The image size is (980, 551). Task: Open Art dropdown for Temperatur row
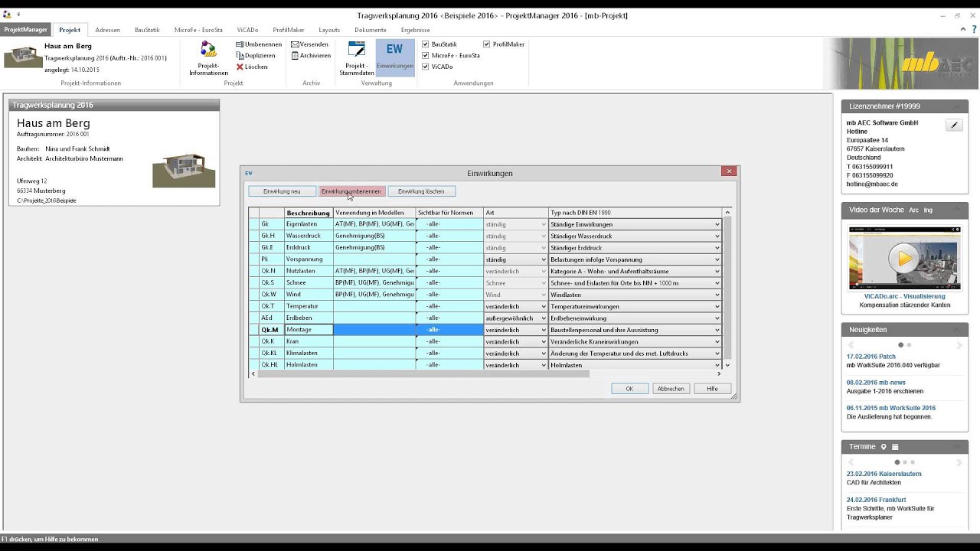[x=544, y=307]
